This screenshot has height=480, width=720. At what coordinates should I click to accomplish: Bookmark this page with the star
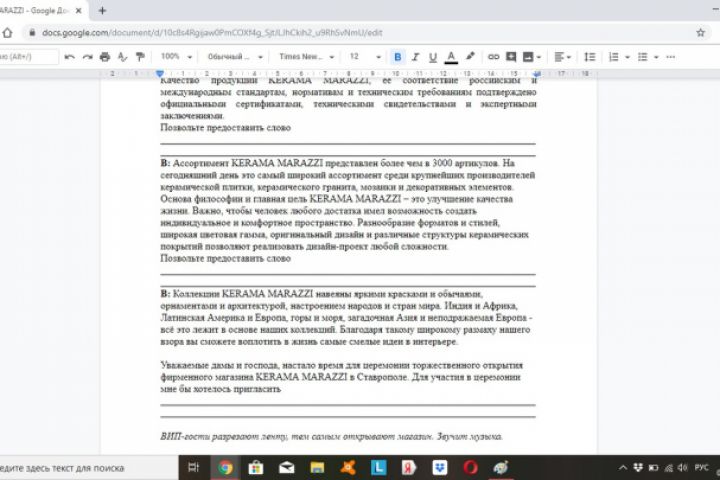[700, 33]
